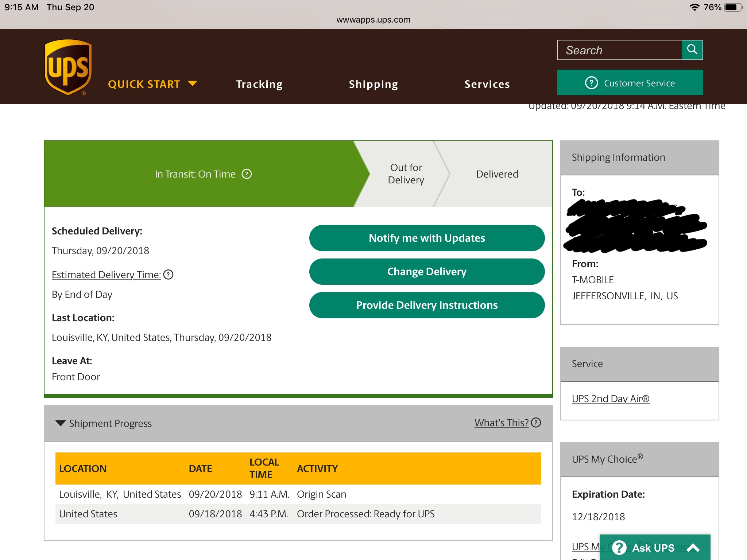Screen dimensions: 747x560
Task: Tap the wwwapps.ups.com address bar
Action: pyautogui.click(x=373, y=20)
